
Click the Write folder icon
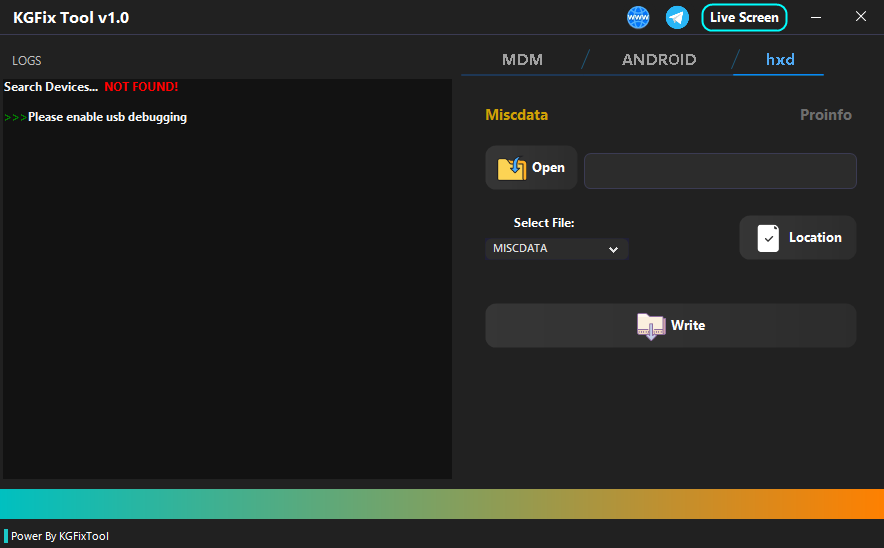pyautogui.click(x=651, y=326)
